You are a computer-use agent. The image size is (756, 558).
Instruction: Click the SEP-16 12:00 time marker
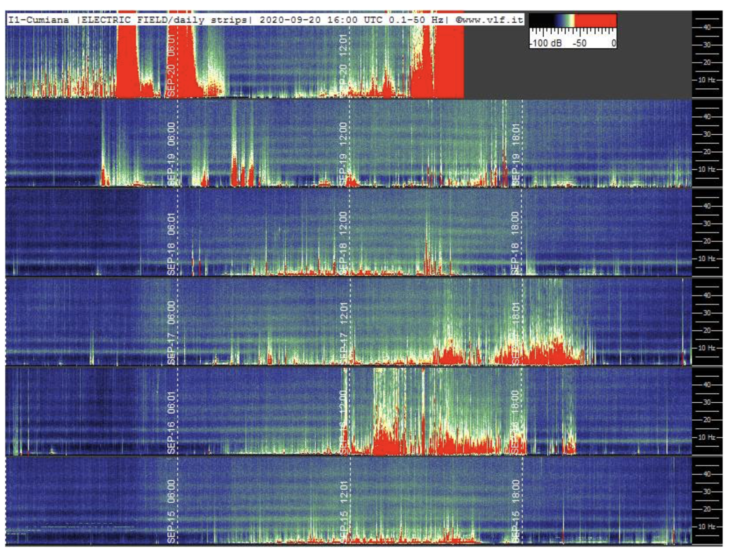(x=343, y=422)
